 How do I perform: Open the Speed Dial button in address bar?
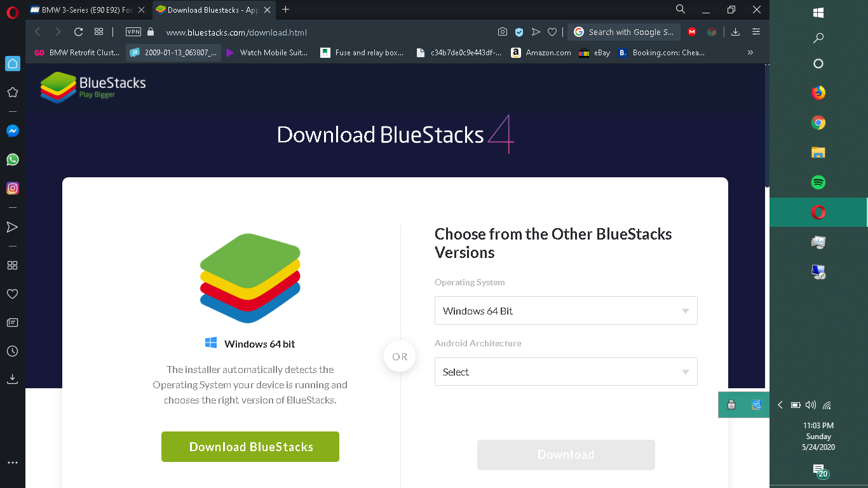[x=98, y=32]
